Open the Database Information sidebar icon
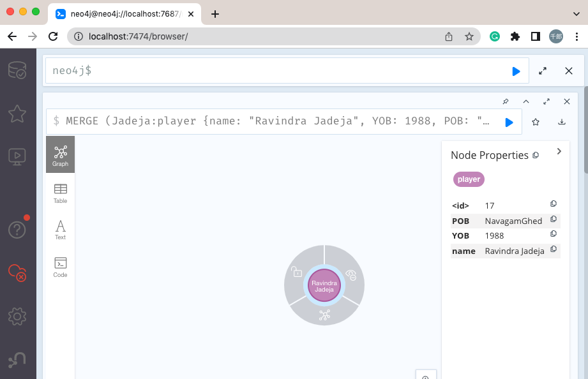Image resolution: width=588 pixels, height=379 pixels. coord(17,70)
